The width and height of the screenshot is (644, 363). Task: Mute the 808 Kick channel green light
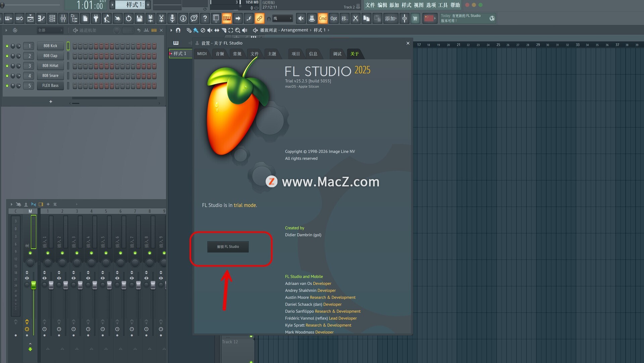pos(7,46)
